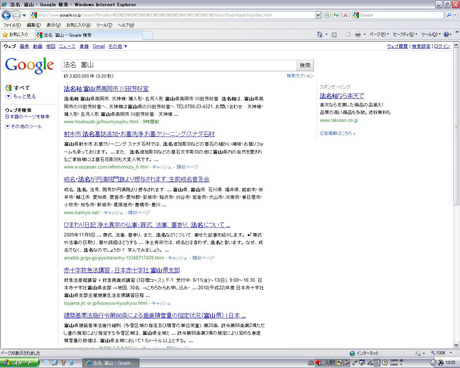Open the 動画 link in Google top bar
The width and height of the screenshot is (460, 368).
point(37,46)
